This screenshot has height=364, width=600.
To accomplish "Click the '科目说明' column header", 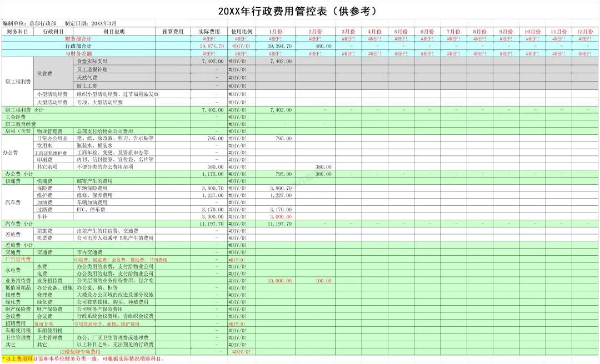I will pos(114,32).
